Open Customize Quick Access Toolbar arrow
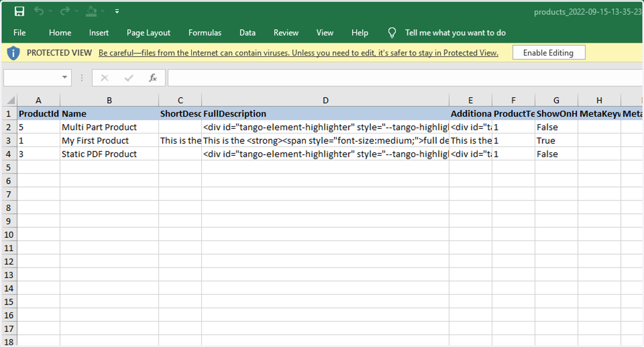Screen dimensions: 644x347 (x=117, y=11)
